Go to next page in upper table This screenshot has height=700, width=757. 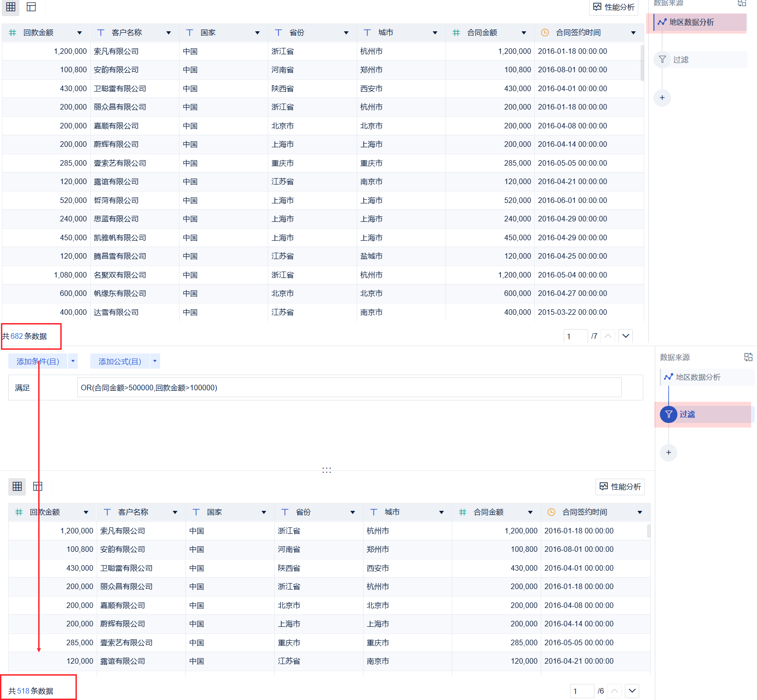click(x=626, y=336)
